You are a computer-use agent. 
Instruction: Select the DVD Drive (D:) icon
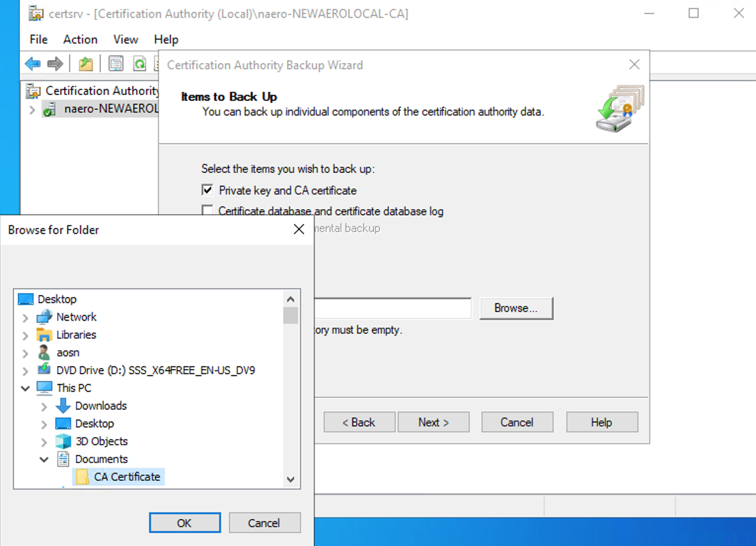pyautogui.click(x=44, y=370)
